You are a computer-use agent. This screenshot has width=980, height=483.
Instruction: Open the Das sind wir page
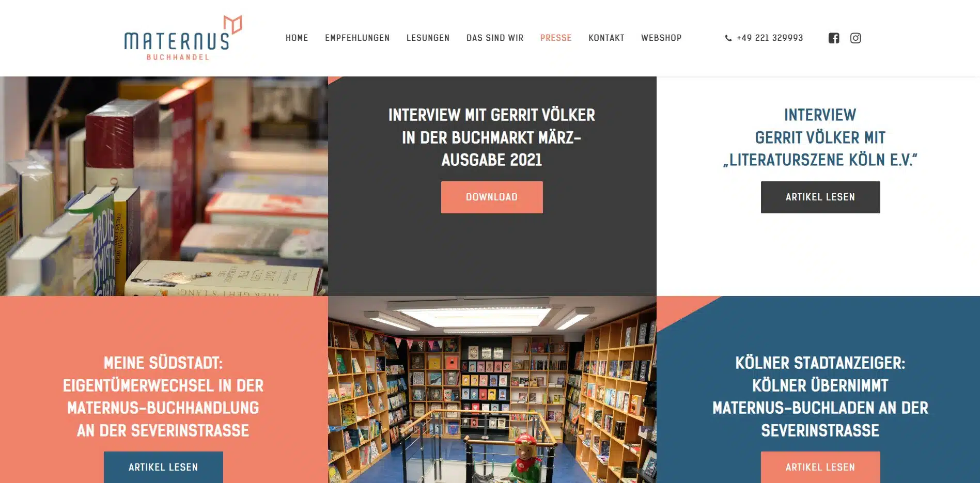(495, 38)
